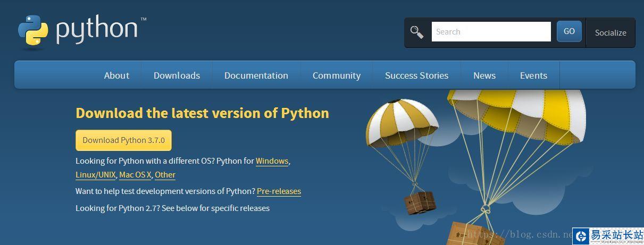Open the News navigation item
The width and height of the screenshot is (644, 245).
pyautogui.click(x=484, y=75)
